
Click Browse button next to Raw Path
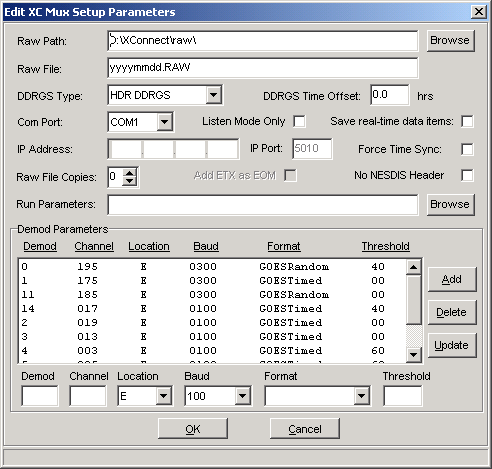click(x=451, y=41)
